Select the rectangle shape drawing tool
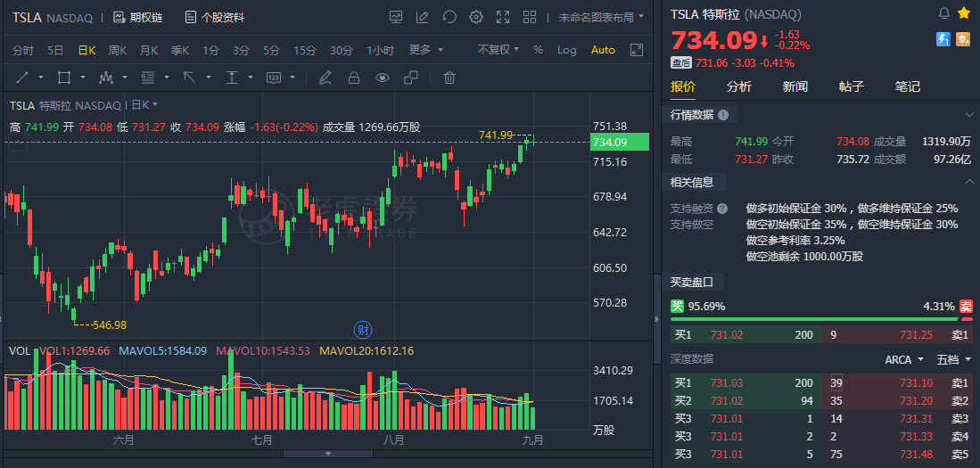The image size is (980, 468). coord(63,78)
